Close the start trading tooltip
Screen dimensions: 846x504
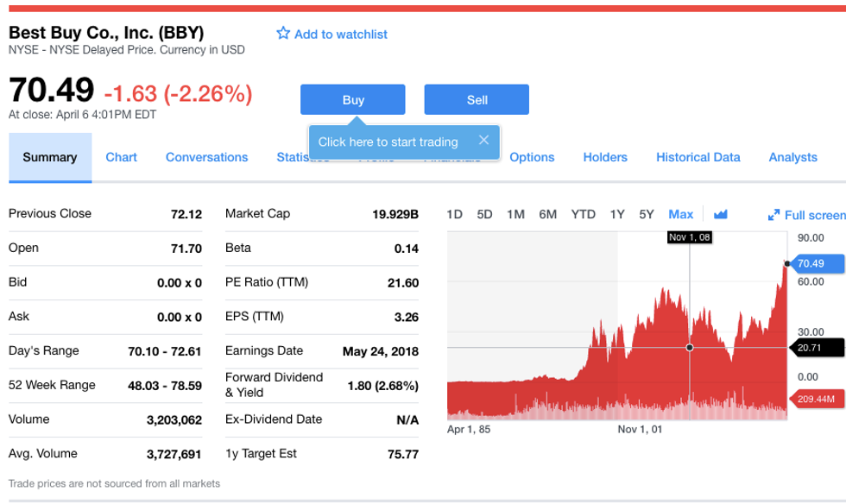tap(483, 140)
